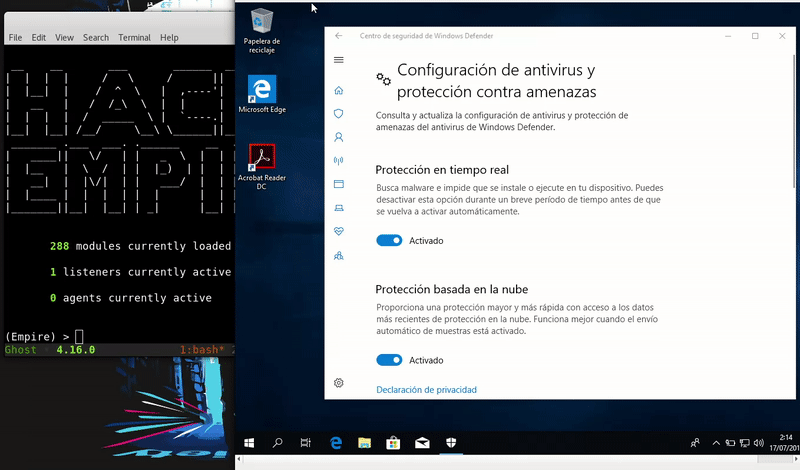Screen dimensions: 800x470
Task: Open the Windows Start button
Action: pos(249,443)
